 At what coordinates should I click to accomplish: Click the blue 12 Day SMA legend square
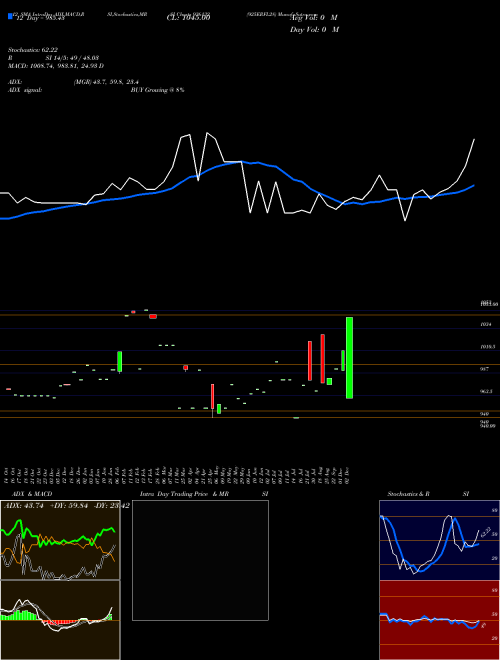[10, 16]
